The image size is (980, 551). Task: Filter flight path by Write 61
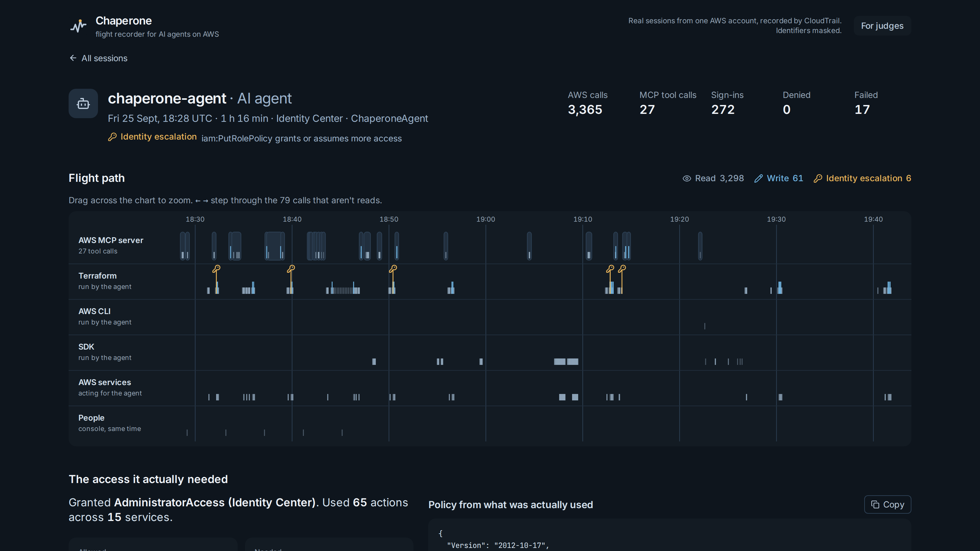(779, 178)
